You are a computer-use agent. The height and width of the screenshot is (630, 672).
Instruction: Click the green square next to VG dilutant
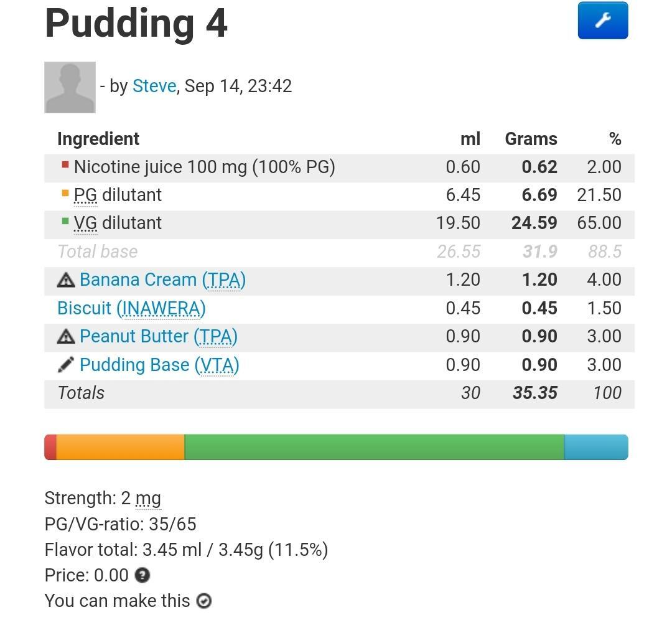[65, 221]
